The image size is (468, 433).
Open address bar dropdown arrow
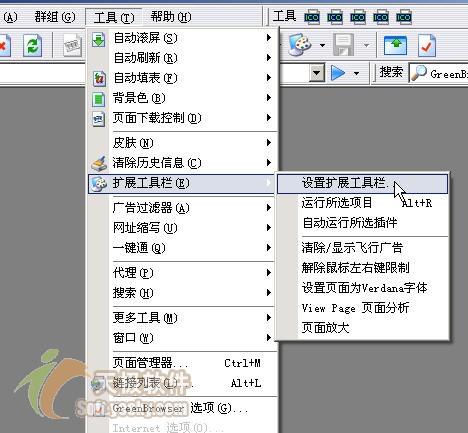click(x=317, y=73)
